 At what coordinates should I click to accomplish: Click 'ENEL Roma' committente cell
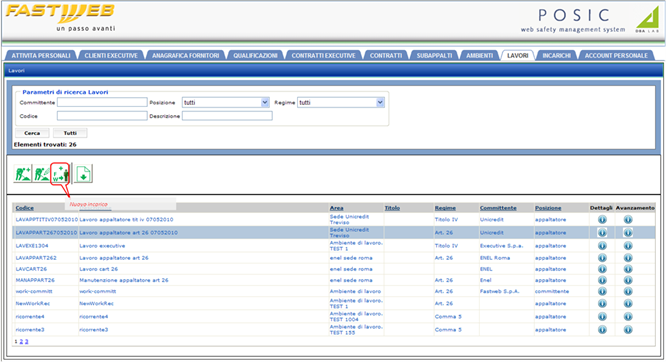[x=495, y=258]
